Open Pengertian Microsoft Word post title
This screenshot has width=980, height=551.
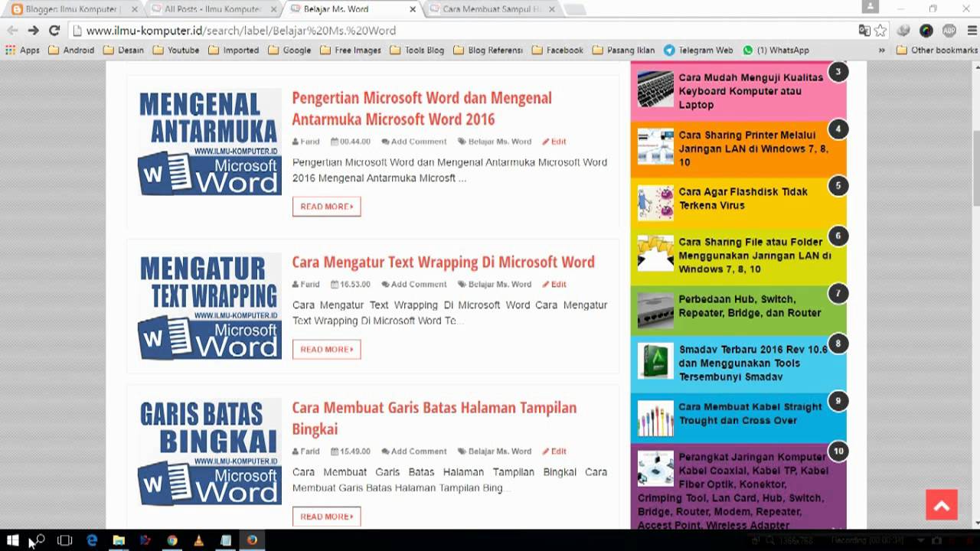coord(422,109)
